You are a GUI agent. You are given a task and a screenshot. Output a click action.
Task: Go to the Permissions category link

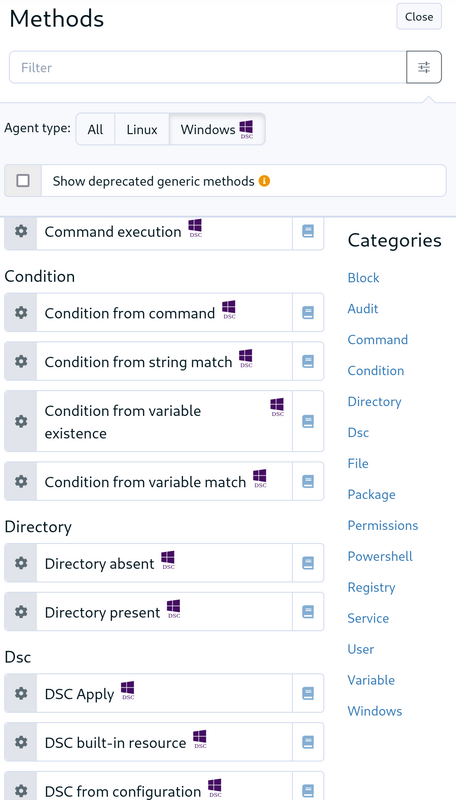click(x=383, y=526)
